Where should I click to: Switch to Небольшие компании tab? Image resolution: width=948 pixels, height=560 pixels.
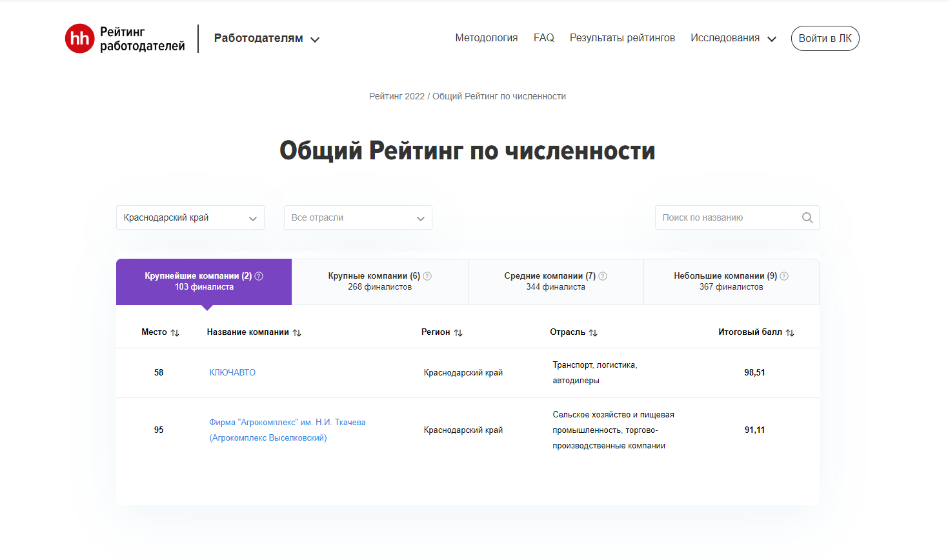click(x=731, y=282)
